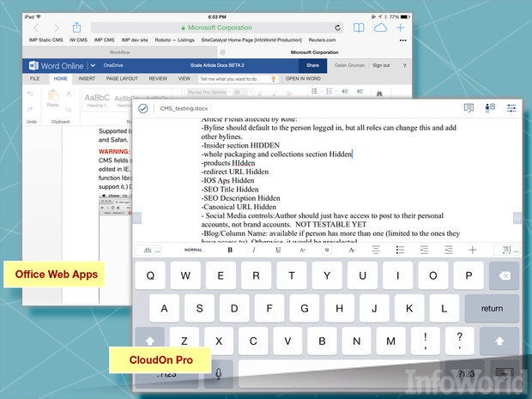Increase font size with A+ button
This screenshot has height=399, width=532.
pos(302,250)
